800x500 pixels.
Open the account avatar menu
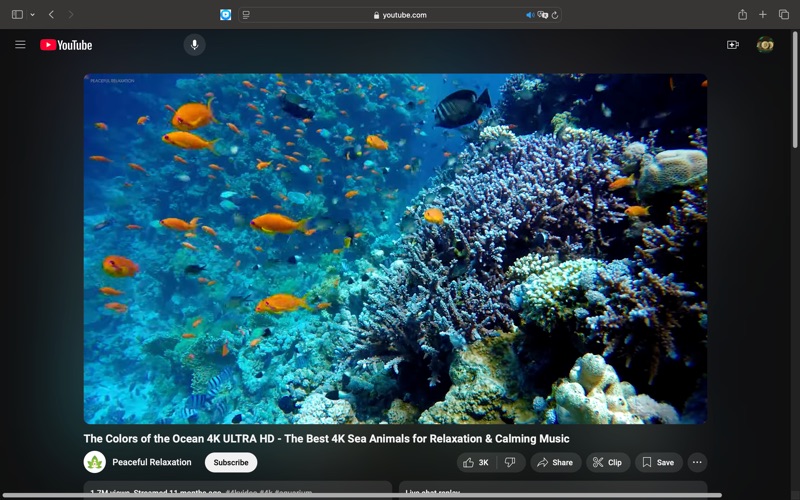tap(765, 45)
